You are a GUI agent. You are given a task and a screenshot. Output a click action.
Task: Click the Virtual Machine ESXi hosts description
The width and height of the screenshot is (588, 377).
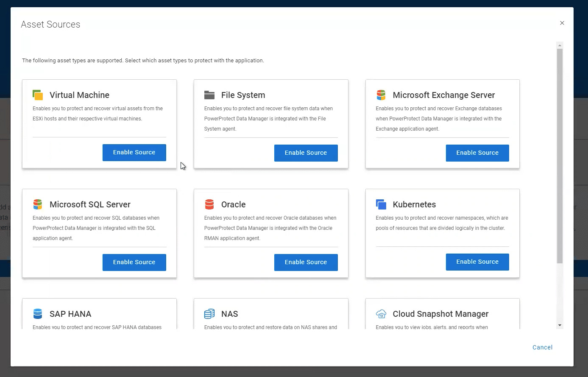coord(98,114)
